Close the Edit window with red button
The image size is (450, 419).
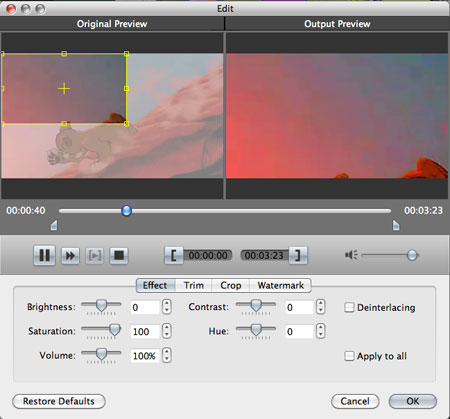click(11, 9)
